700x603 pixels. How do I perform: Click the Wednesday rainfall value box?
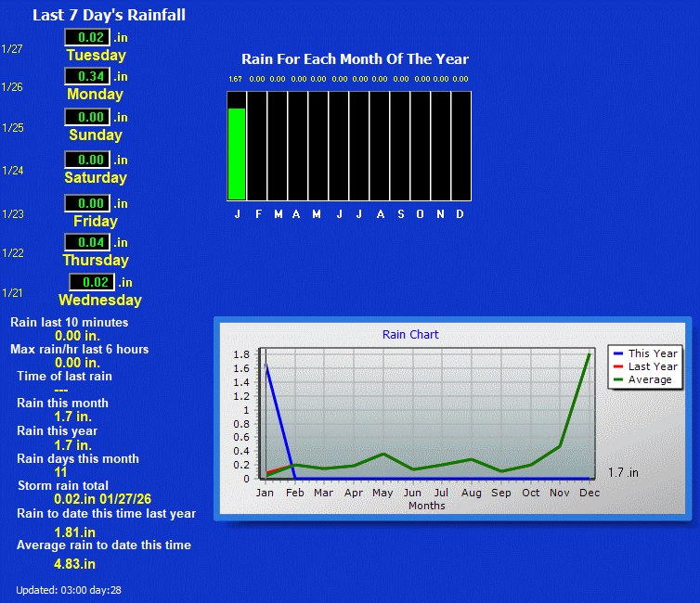pos(92,282)
